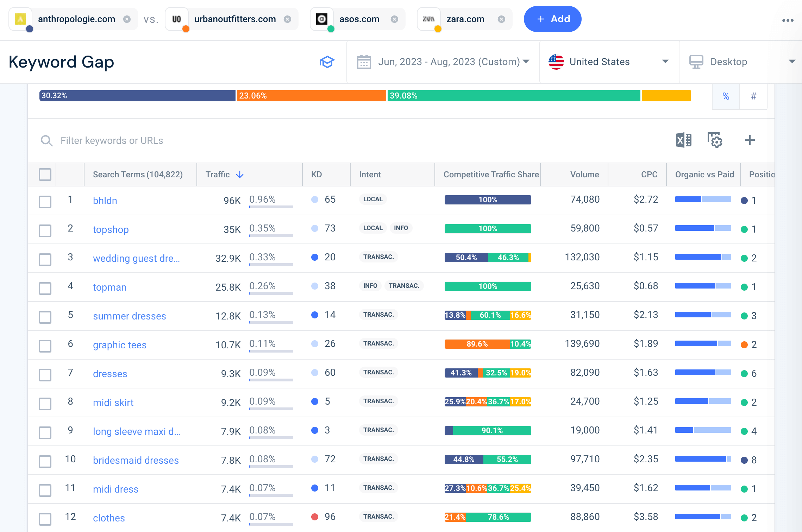Click the 30.32% navy traffic share segment
802x532 pixels.
point(137,96)
